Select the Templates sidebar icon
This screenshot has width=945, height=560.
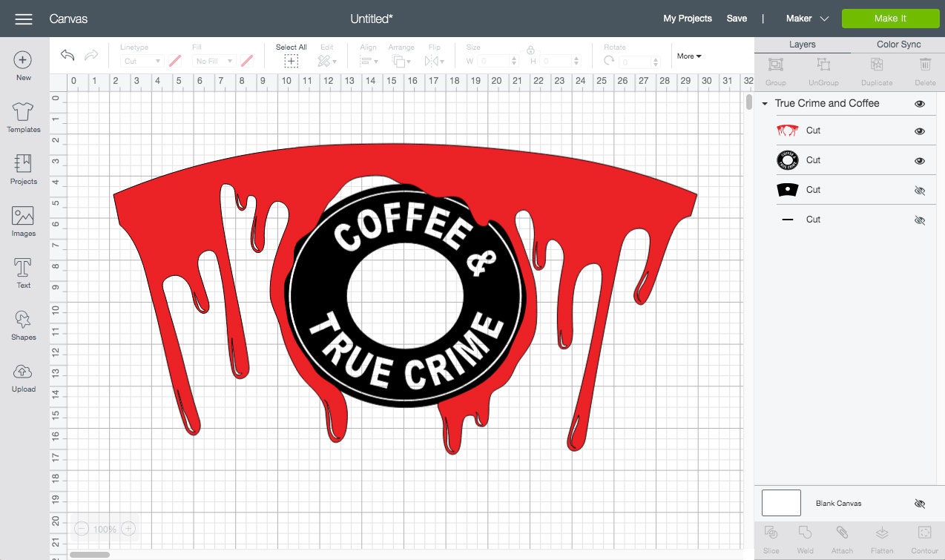coord(23,117)
